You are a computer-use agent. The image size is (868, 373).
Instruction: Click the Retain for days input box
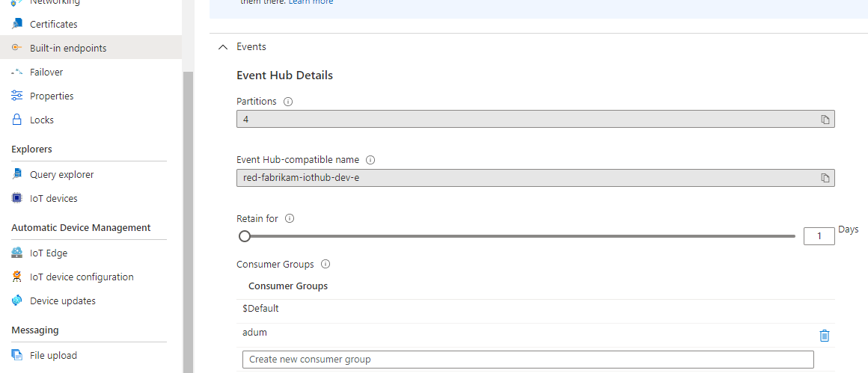[819, 236]
